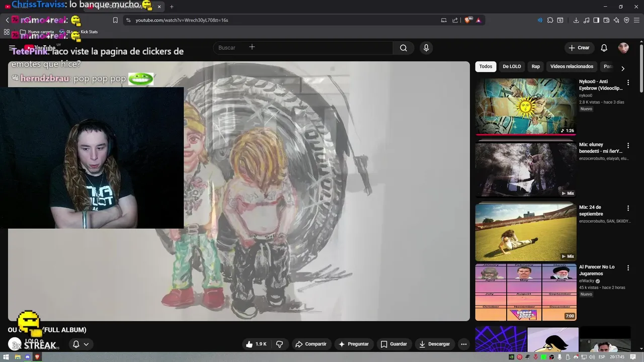Image resolution: width=644 pixels, height=362 pixels.
Task: Open the Leo AI sparkle icon
Action: [616, 20]
